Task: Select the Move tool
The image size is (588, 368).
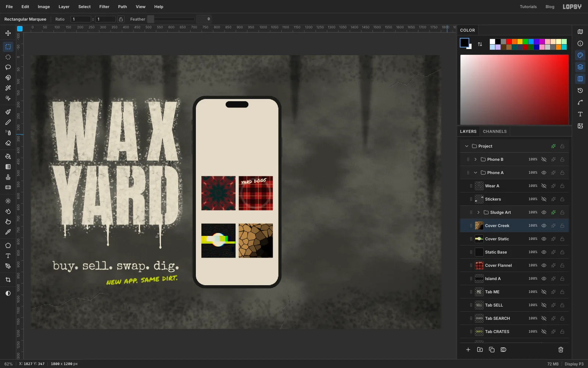Action: 8,33
